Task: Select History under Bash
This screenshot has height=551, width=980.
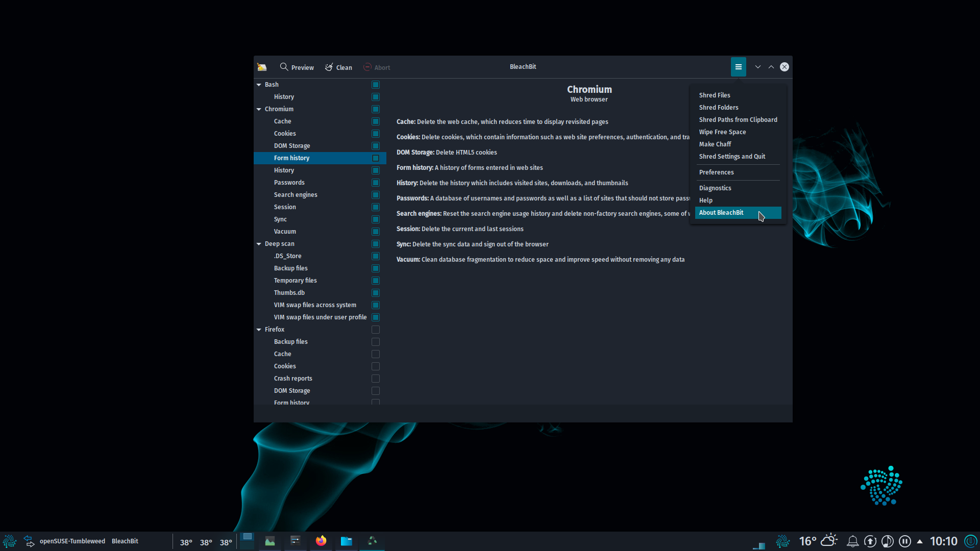Action: point(320,97)
